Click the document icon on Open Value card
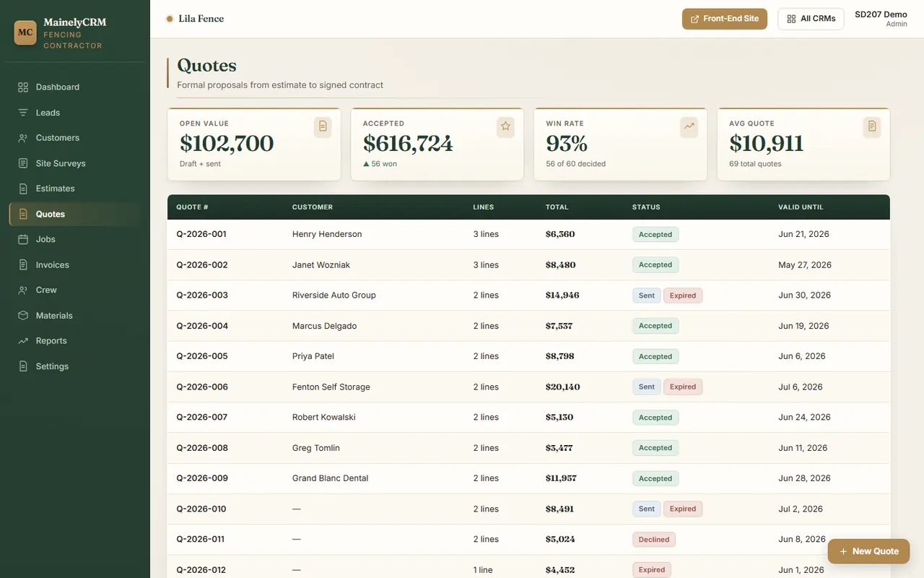This screenshot has width=924, height=578. click(x=323, y=126)
